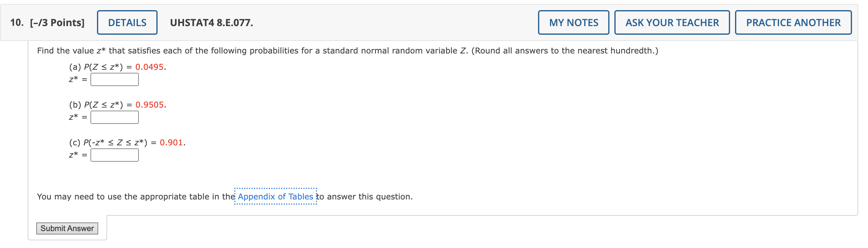Click the DETAILS button
This screenshot has height=248, width=868.
127,22
